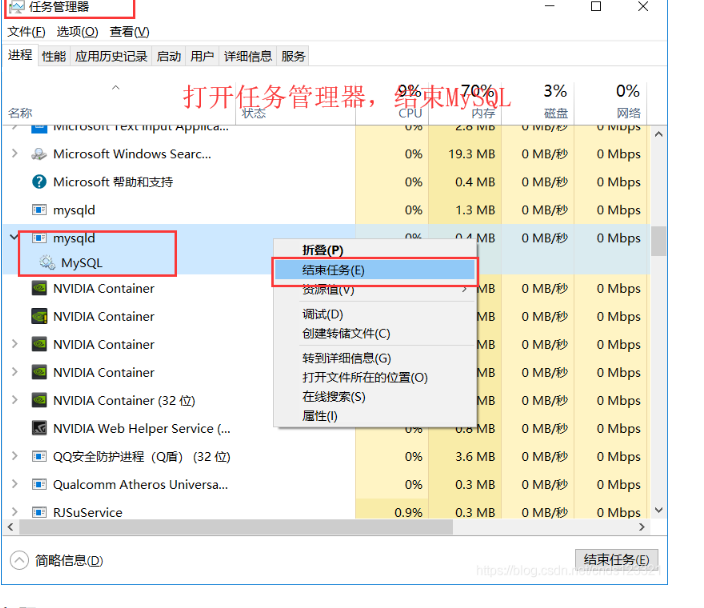704x608 pixels.
Task: Expand the NVIDIA Container (32 位) group
Action: (14, 400)
